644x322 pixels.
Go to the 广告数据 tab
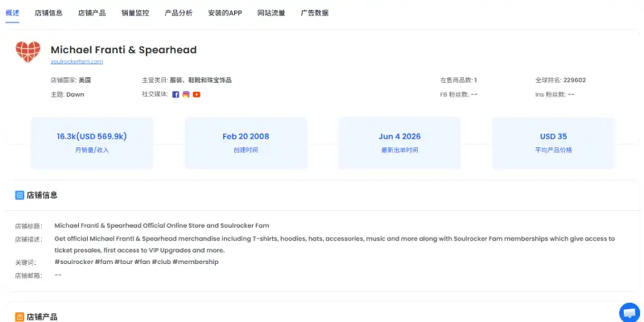315,13
